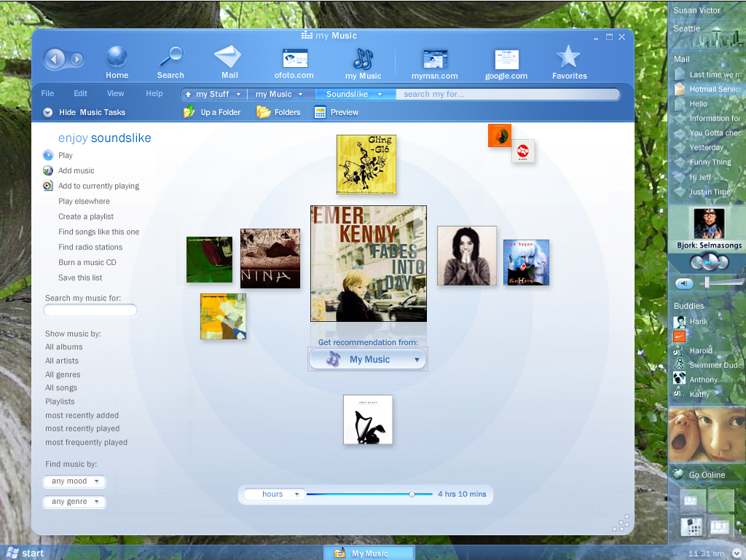Click the search my for address field
The width and height of the screenshot is (746, 560).
[x=507, y=94]
